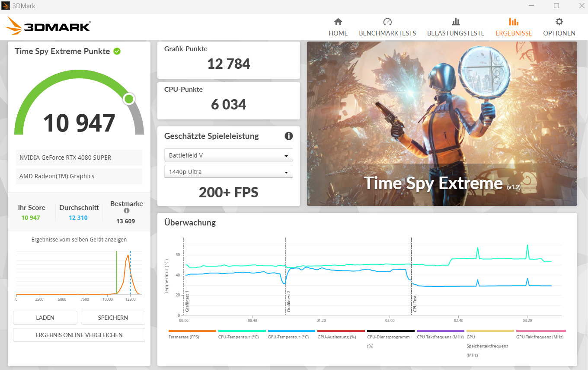Click the 3DMark title bar app icon

coord(6,6)
